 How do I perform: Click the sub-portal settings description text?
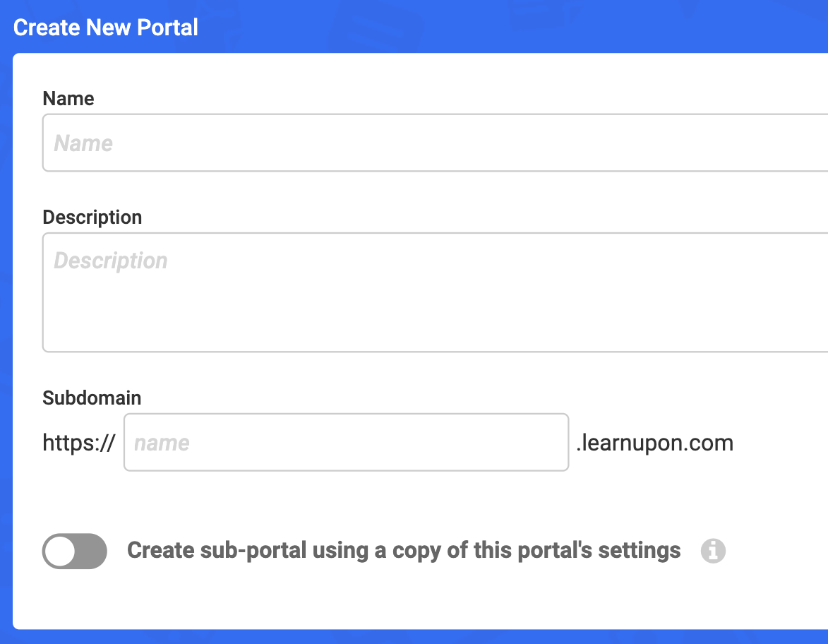point(402,550)
